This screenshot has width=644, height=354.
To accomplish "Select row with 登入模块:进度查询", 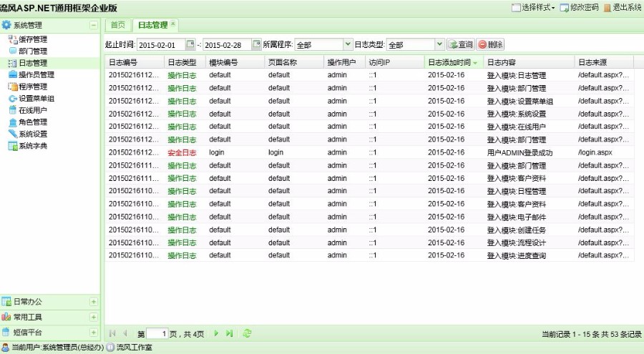I will (x=370, y=255).
